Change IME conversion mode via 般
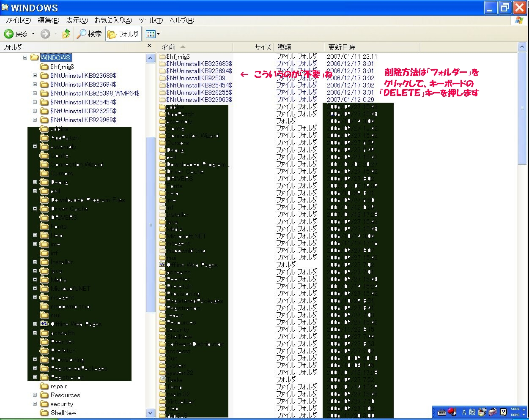The height and width of the screenshot is (420, 529). tap(472, 412)
